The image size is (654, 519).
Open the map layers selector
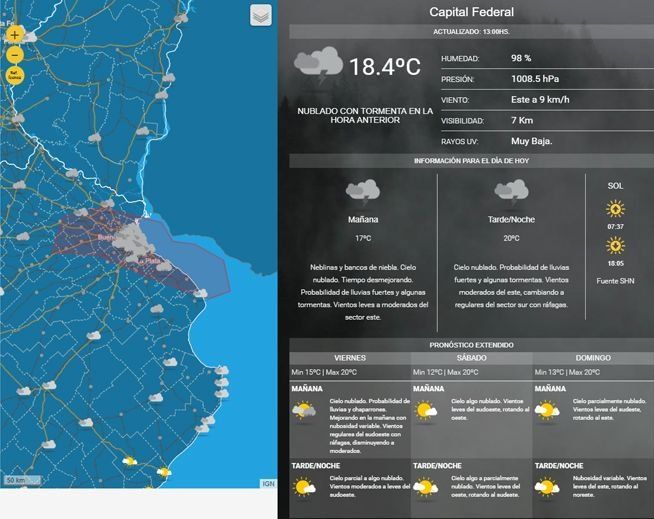tap(260, 15)
